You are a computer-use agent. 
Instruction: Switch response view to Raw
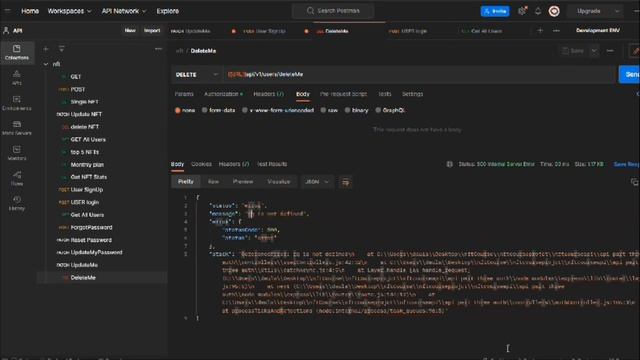click(213, 182)
